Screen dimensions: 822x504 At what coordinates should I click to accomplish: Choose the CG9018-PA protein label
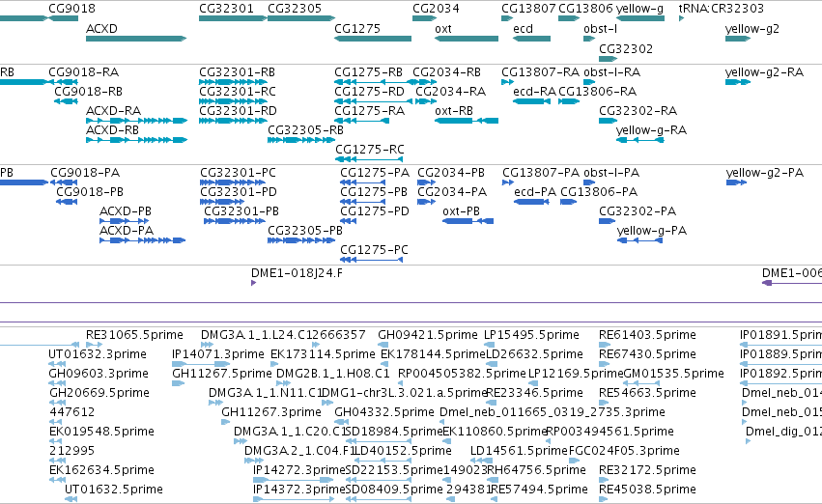pos(85,173)
